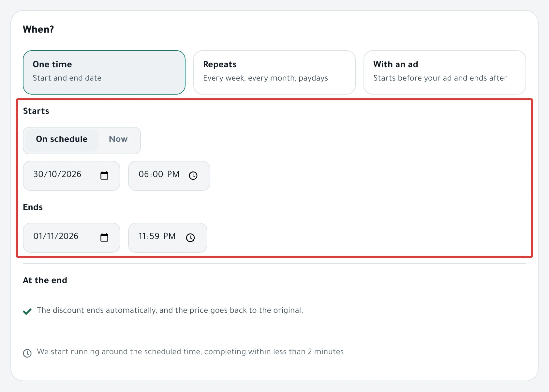Viewport: 549px width, 392px height.
Task: Set start mode to Now
Action: (118, 139)
